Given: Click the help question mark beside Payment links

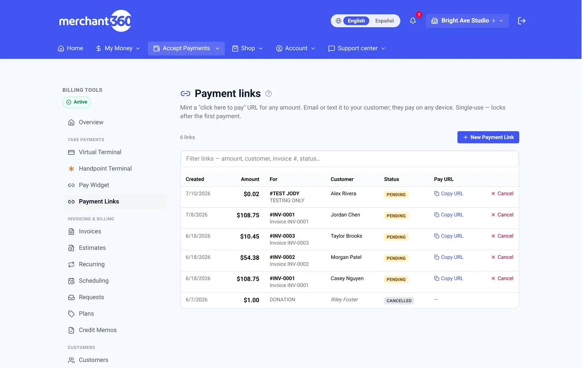Looking at the screenshot, I should 269,93.
